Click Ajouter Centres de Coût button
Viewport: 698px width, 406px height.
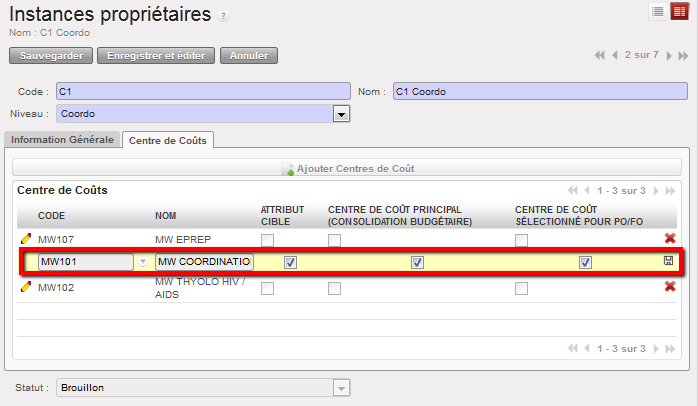point(347,168)
